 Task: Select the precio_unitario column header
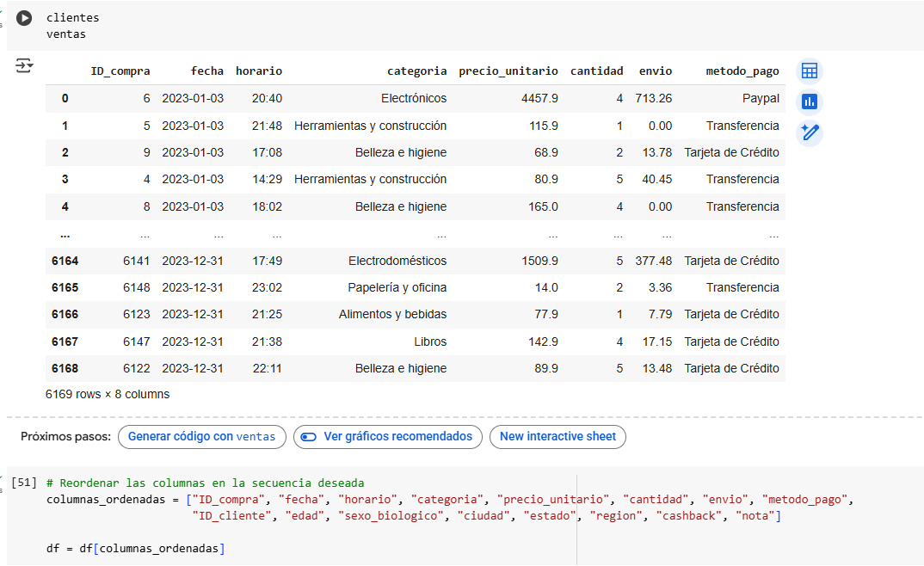[x=508, y=71]
